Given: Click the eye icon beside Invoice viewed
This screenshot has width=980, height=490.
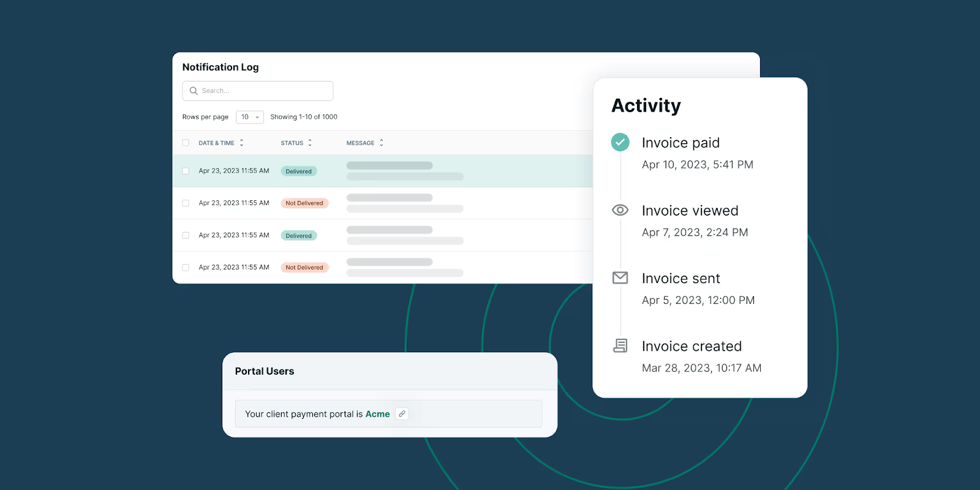Looking at the screenshot, I should point(620,210).
